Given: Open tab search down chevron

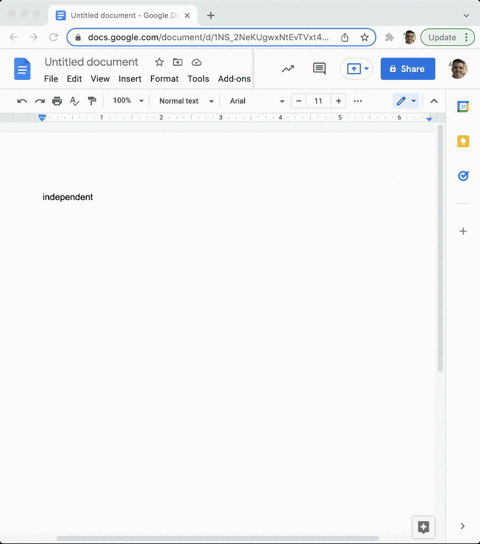Looking at the screenshot, I should 466,16.
